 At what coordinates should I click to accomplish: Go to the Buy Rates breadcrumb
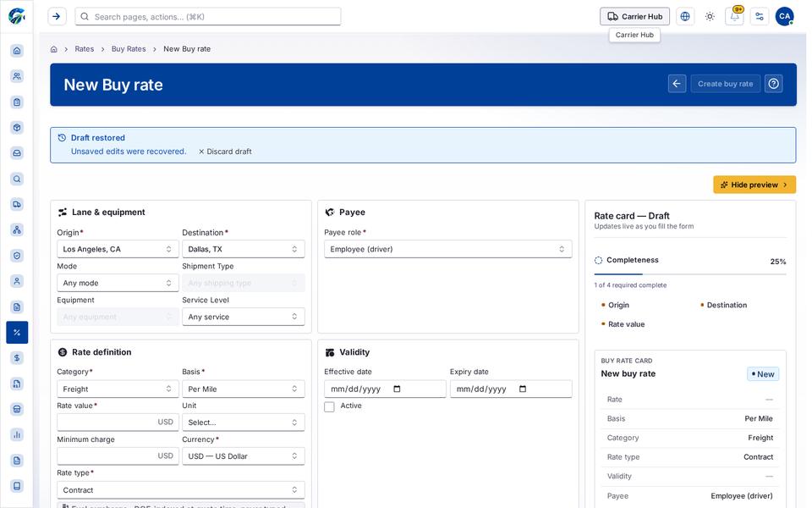[129, 49]
